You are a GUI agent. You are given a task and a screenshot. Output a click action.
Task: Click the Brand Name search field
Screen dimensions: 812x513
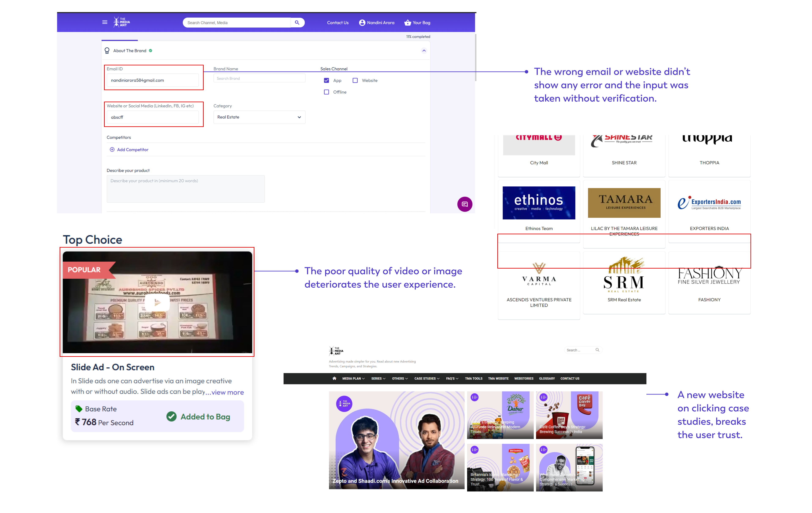pos(259,78)
